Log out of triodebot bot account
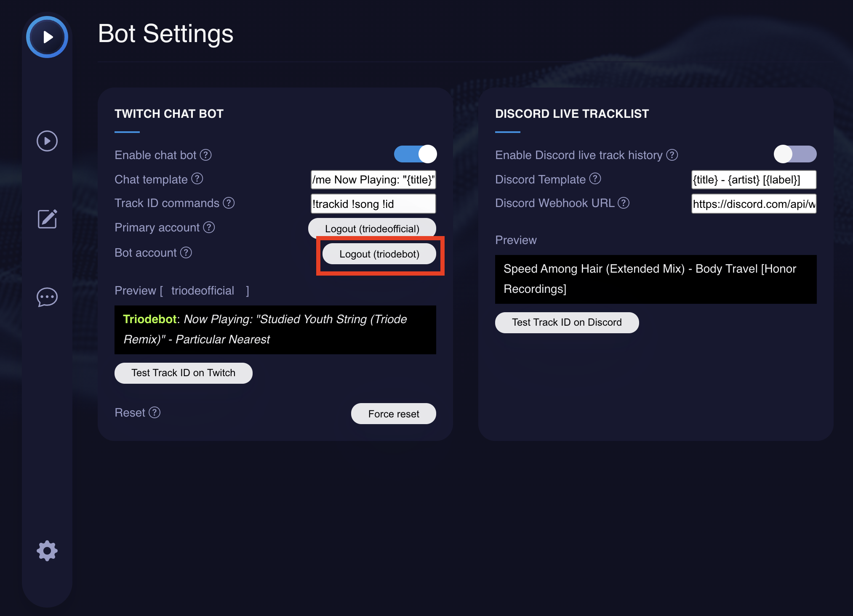The image size is (853, 616). pos(379,254)
